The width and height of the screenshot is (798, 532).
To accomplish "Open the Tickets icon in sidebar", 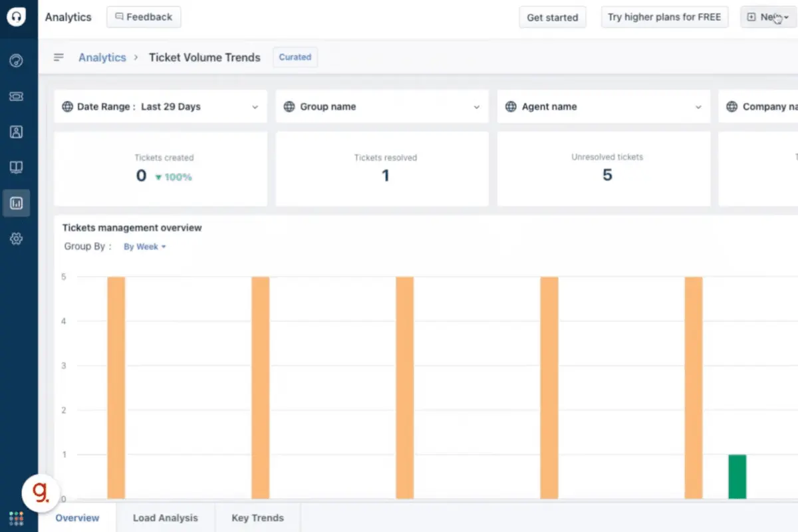I will [x=17, y=96].
